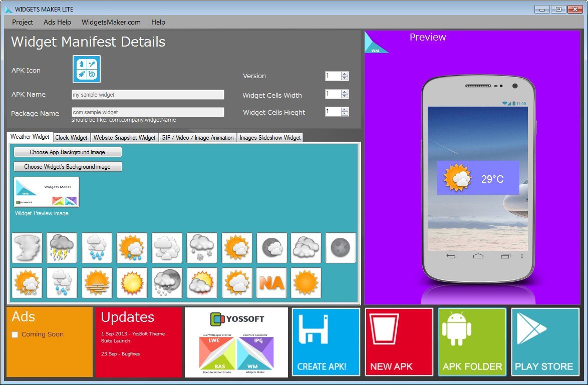Click the Widget Cells Width number field
Viewport: 588px width, 385px height.
[333, 94]
